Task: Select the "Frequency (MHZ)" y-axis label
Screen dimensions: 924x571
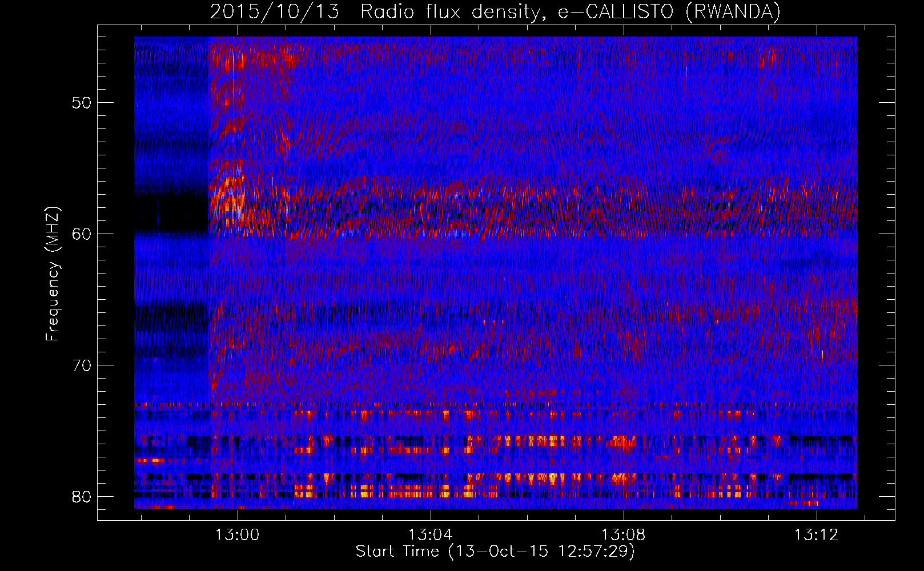Action: tap(53, 274)
